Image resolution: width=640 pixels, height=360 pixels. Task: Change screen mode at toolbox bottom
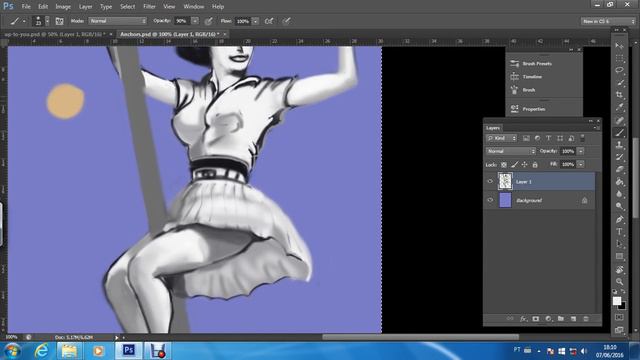pos(619,329)
